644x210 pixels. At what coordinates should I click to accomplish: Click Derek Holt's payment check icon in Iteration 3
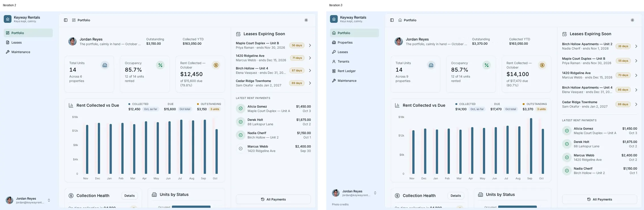coord(567,144)
